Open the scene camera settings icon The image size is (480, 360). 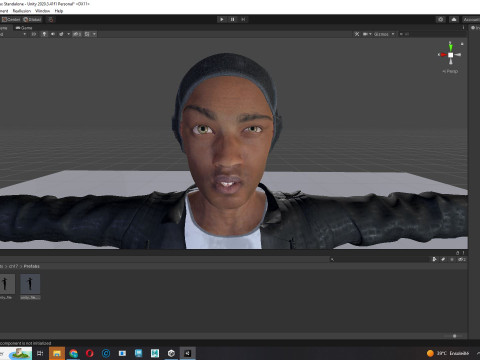(366, 34)
